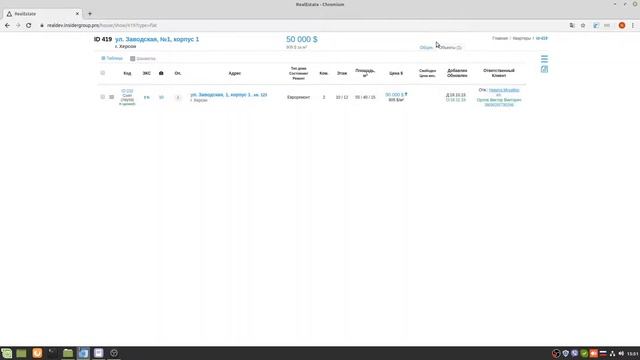This screenshot has width=640, height=360.
Task: Click the 50 000 $ price in the row
Action: coord(394,95)
